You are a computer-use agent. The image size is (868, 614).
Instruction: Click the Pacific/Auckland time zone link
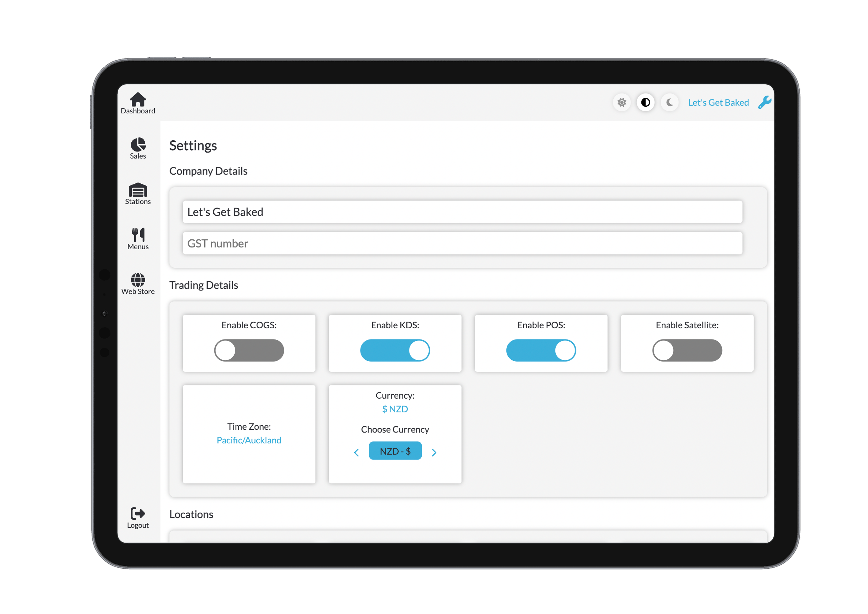249,440
